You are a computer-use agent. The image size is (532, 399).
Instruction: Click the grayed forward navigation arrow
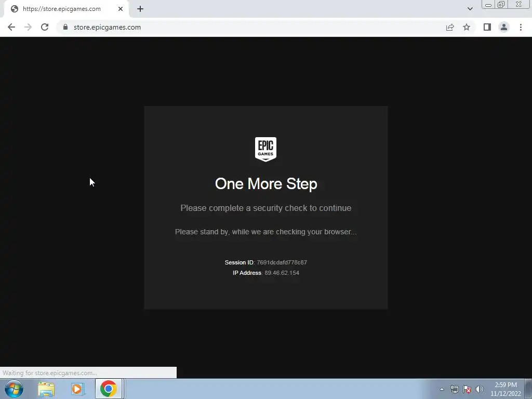pyautogui.click(x=28, y=27)
